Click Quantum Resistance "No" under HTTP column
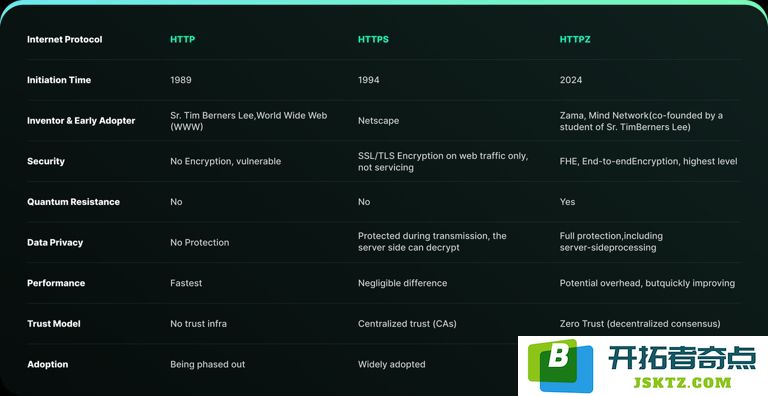This screenshot has height=396, width=768. [x=176, y=202]
